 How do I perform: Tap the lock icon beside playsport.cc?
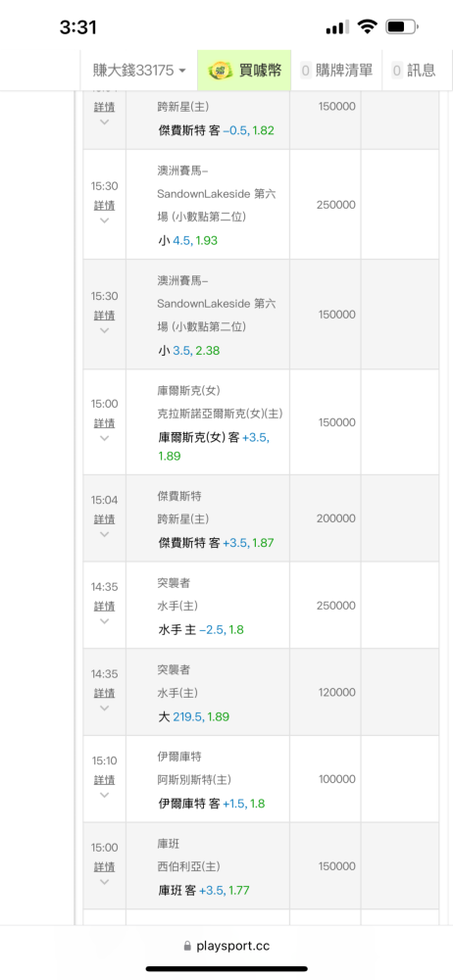187,947
